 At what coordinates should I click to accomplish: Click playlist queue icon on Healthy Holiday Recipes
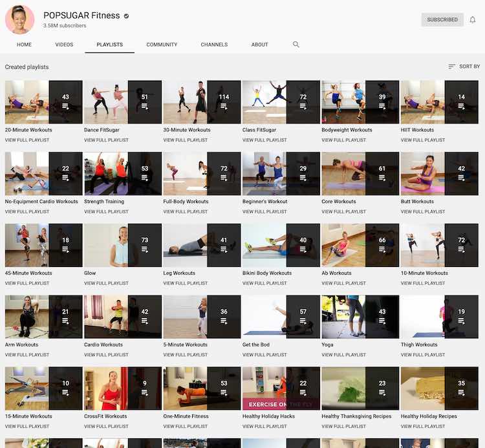point(462,393)
